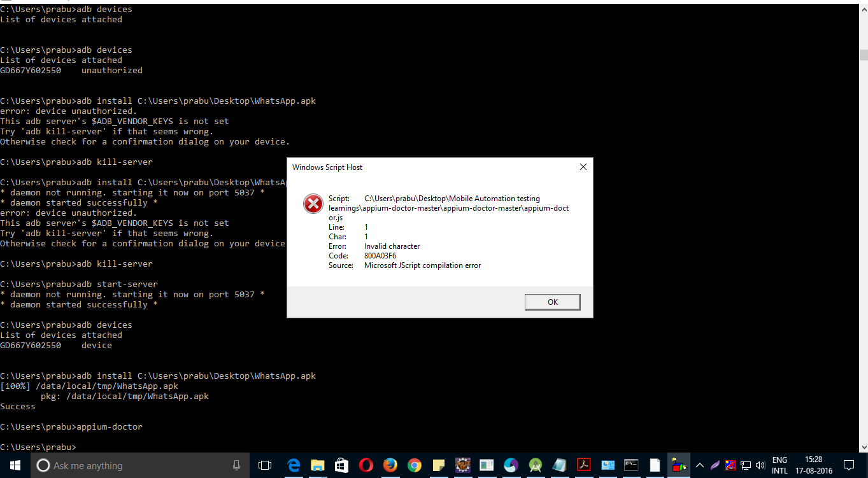Click 'Microsoft JScript compilation error' text

pos(422,265)
